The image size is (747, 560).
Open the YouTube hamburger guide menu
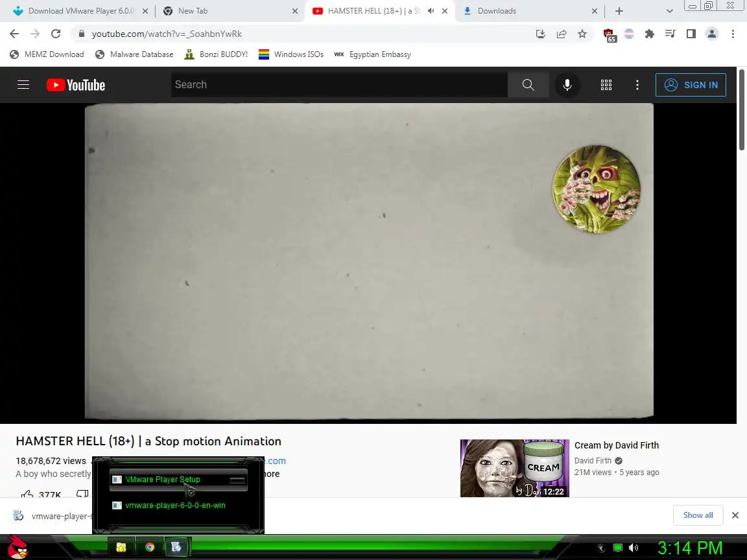(x=23, y=85)
